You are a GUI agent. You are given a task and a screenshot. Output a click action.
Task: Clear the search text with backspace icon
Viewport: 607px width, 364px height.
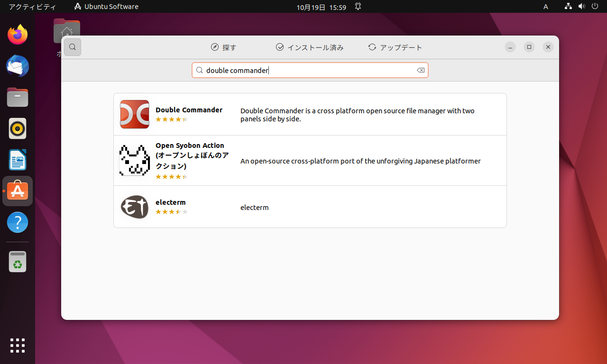[421, 70]
